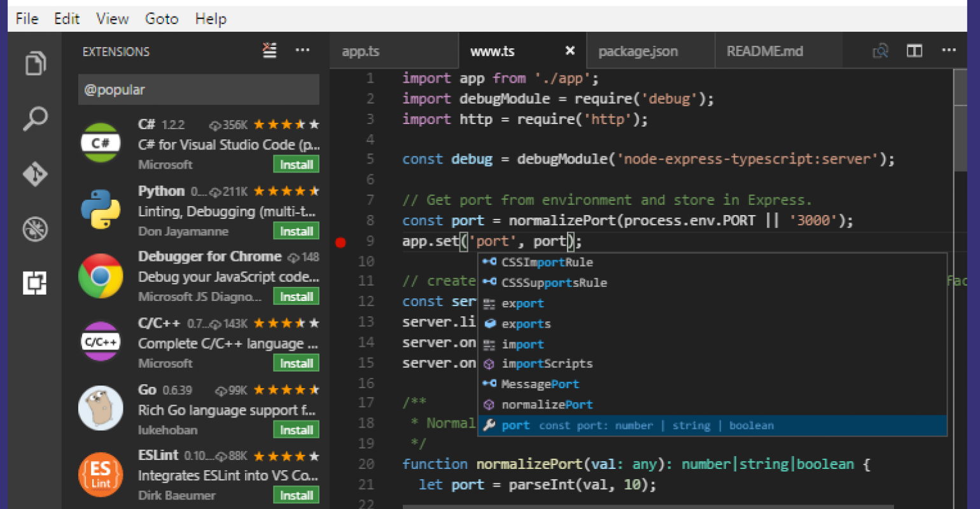Viewport: 980px width, 509px height.
Task: Open the Help menu
Action: point(211,18)
